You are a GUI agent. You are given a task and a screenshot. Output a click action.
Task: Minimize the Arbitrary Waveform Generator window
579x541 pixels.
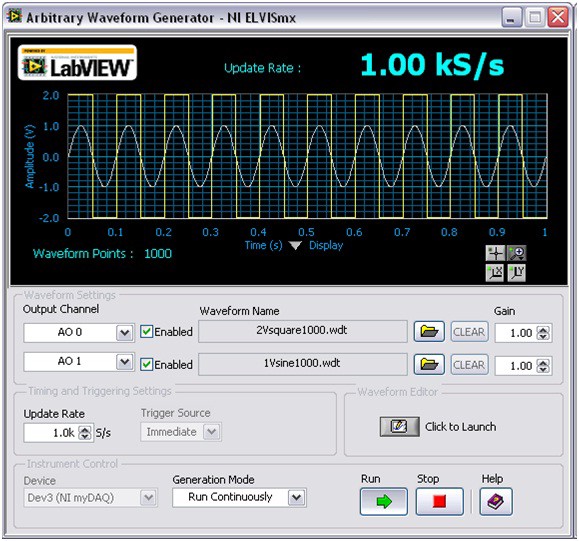coord(511,17)
